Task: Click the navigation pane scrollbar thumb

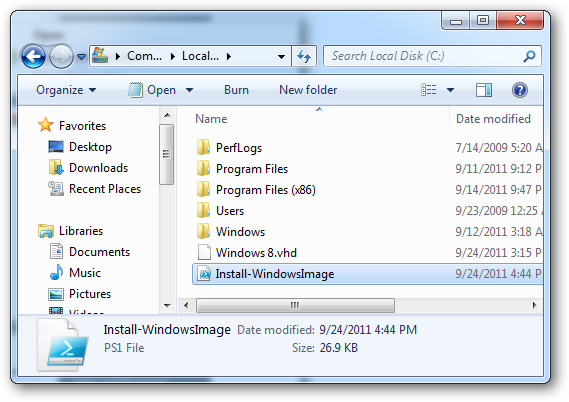Action: [167, 154]
